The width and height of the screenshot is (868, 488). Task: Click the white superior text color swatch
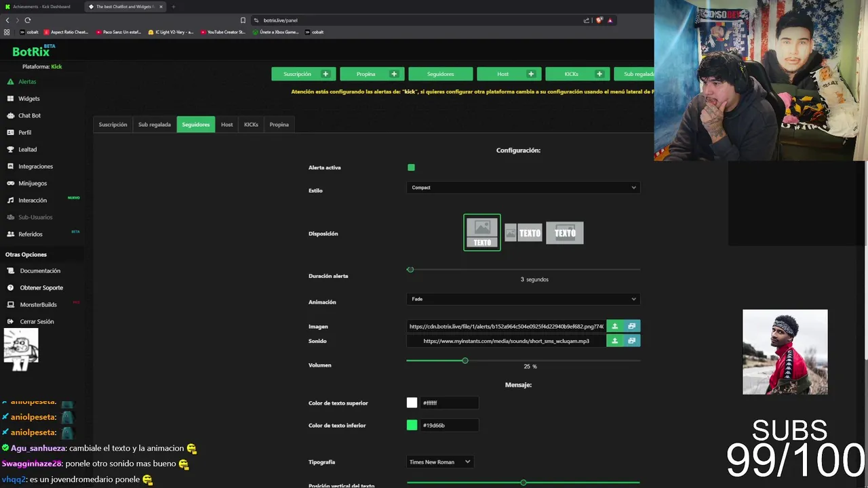click(x=412, y=403)
